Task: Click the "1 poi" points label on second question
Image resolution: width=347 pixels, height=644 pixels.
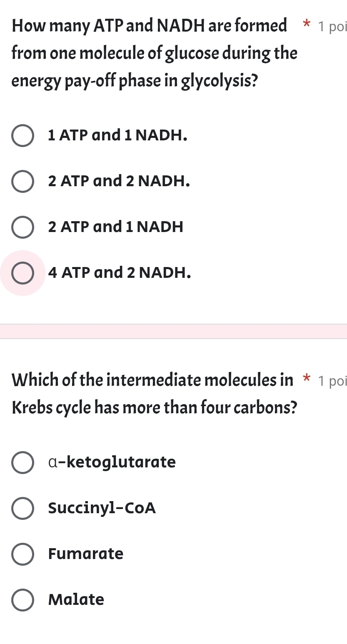Action: pyautogui.click(x=332, y=381)
